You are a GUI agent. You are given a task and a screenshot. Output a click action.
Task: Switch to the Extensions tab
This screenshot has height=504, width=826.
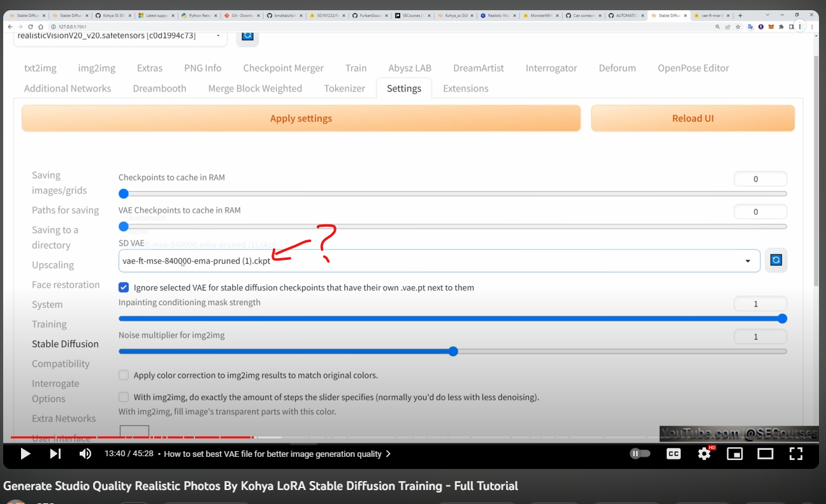pos(465,89)
